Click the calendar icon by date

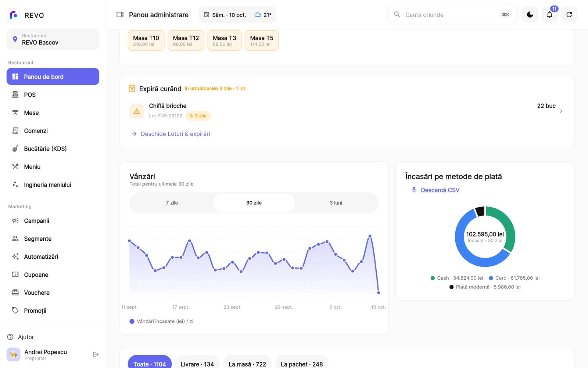(207, 15)
